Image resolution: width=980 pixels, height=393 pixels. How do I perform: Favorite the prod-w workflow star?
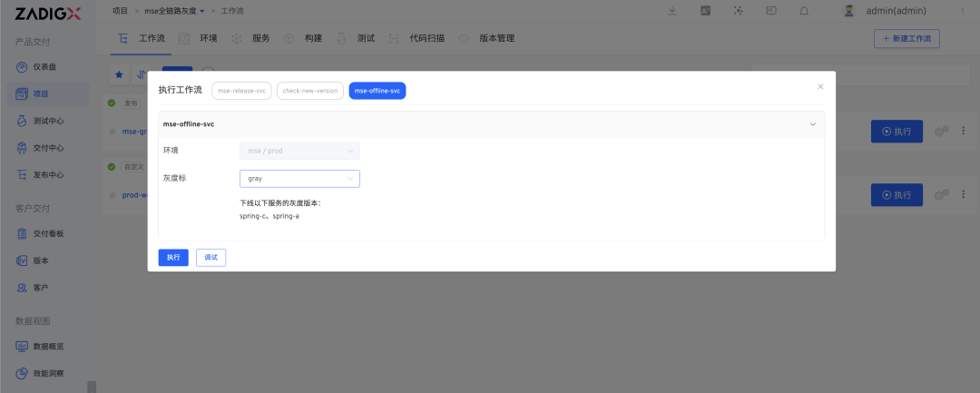point(113,195)
